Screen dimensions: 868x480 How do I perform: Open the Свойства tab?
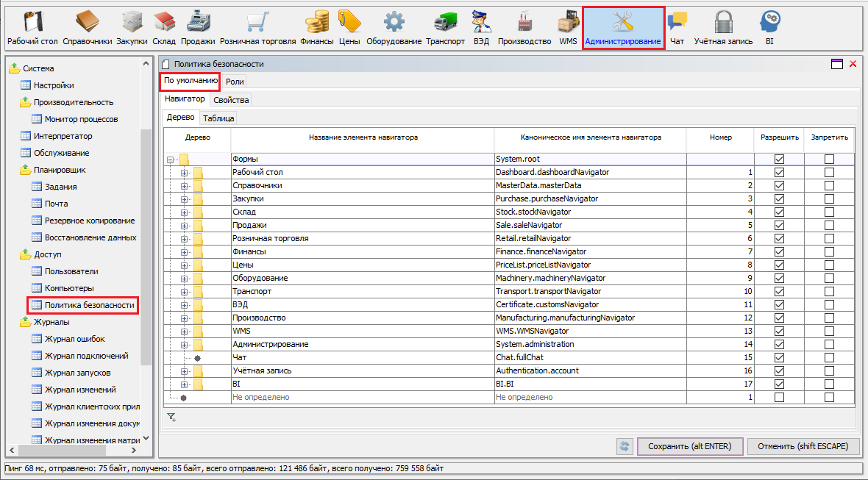click(x=231, y=99)
